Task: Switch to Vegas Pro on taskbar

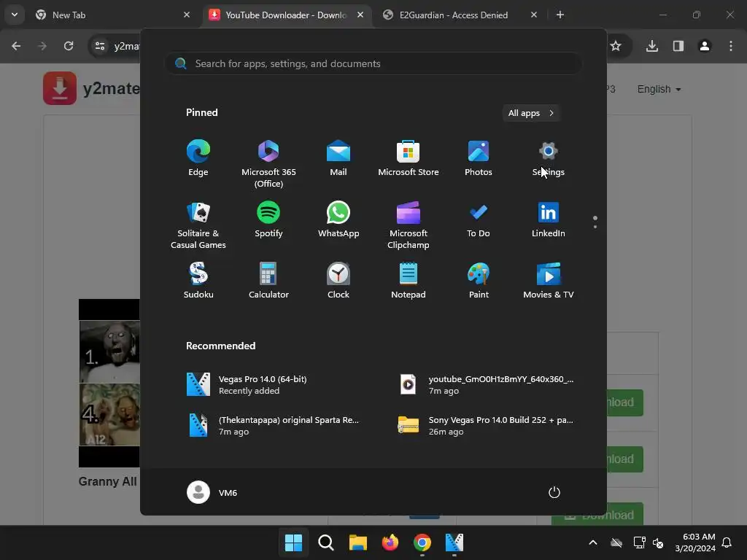Action: coord(454,542)
